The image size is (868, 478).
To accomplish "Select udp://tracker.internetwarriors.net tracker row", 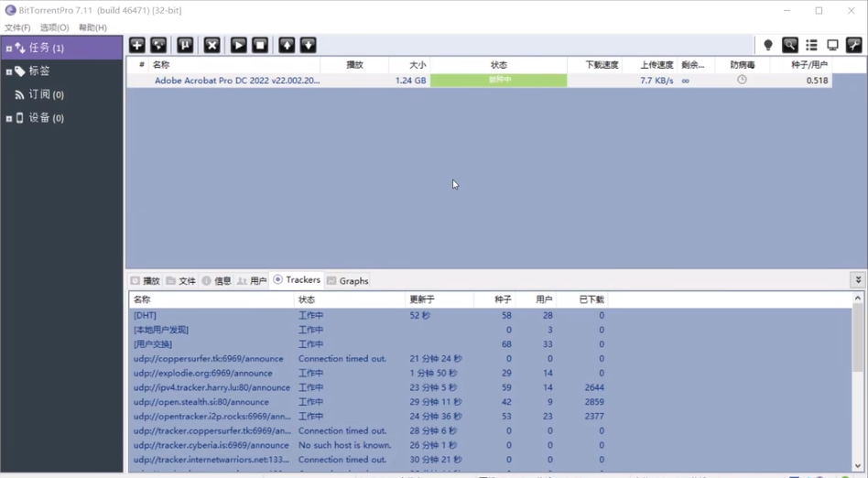I will [x=490, y=459].
